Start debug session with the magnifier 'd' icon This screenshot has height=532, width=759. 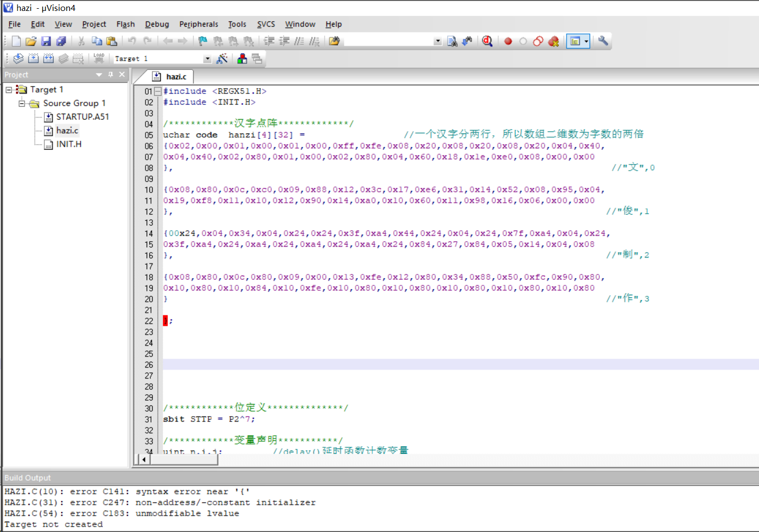487,41
